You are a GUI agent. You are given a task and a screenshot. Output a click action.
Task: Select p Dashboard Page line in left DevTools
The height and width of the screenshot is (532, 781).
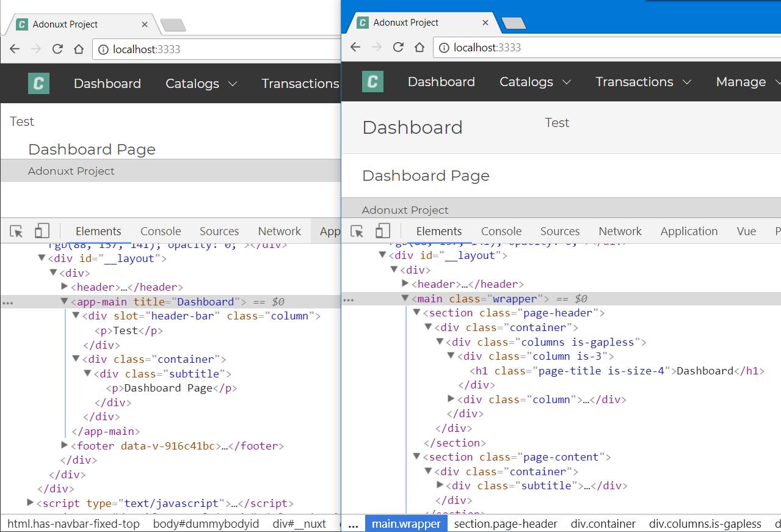click(x=172, y=388)
